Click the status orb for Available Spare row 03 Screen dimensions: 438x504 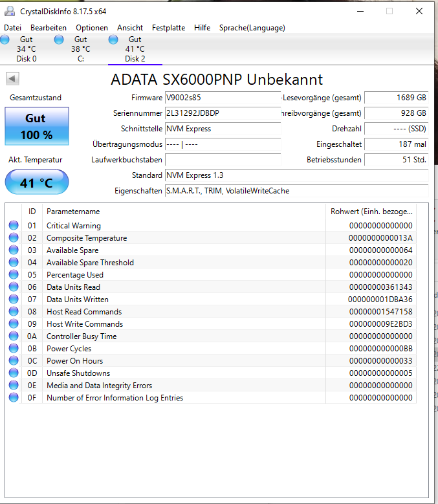click(14, 250)
